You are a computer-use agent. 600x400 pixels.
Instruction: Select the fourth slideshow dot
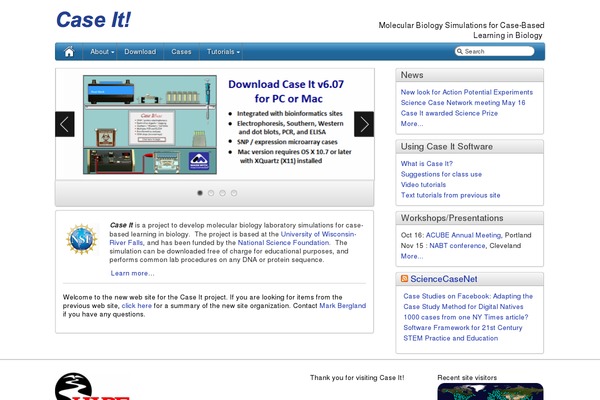pos(234,193)
